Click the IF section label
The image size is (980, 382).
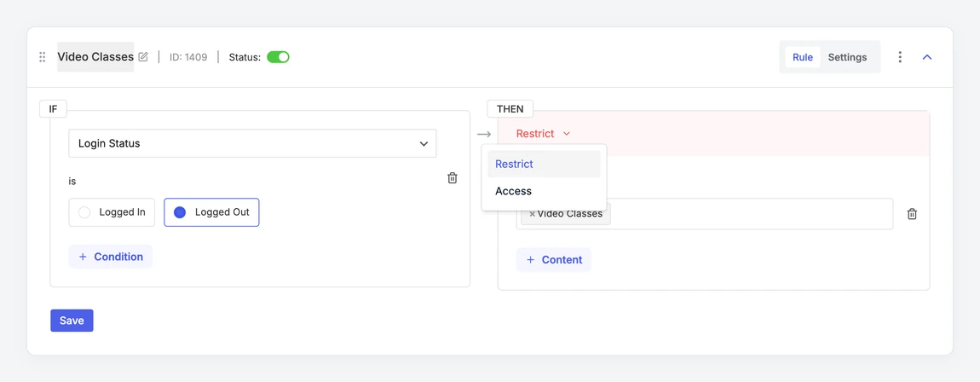53,109
